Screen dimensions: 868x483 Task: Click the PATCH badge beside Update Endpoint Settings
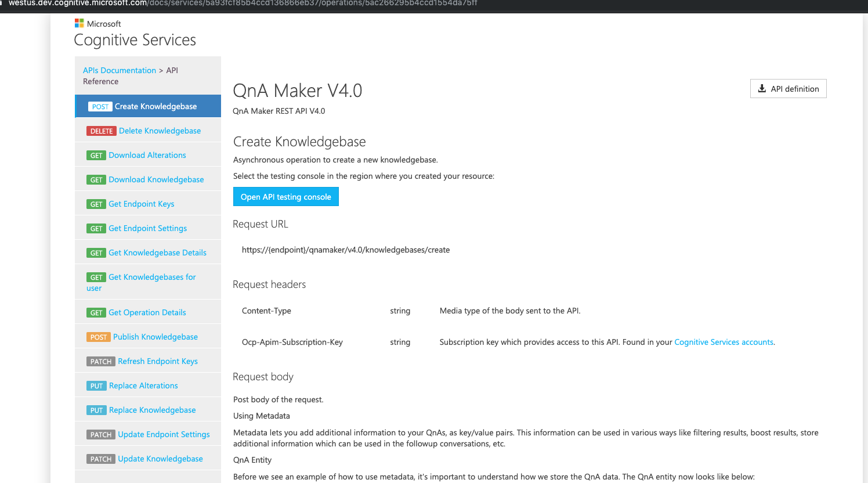click(x=101, y=435)
